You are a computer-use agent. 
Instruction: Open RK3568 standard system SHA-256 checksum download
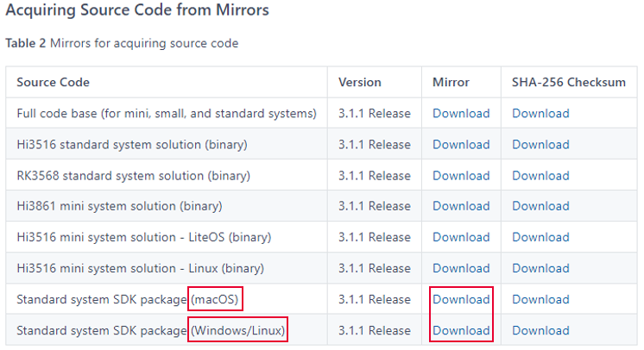540,176
